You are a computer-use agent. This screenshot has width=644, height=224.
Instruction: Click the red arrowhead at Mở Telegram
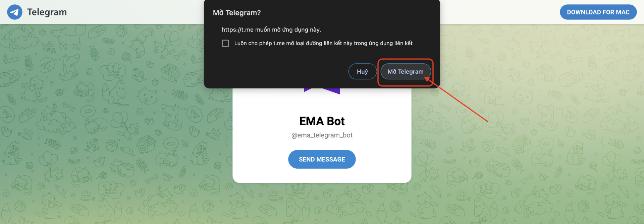point(427,79)
